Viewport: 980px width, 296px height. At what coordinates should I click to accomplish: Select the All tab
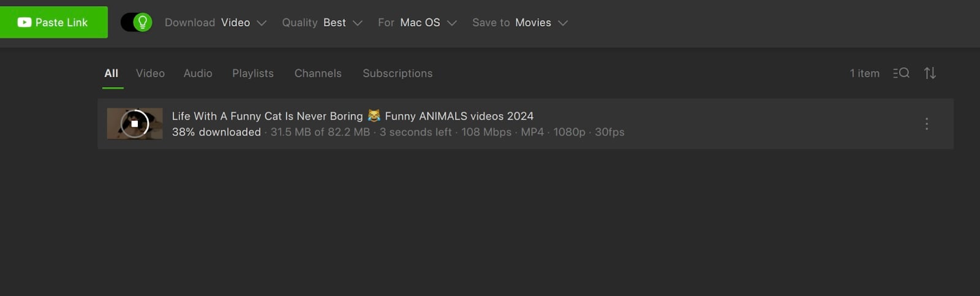coord(111,74)
